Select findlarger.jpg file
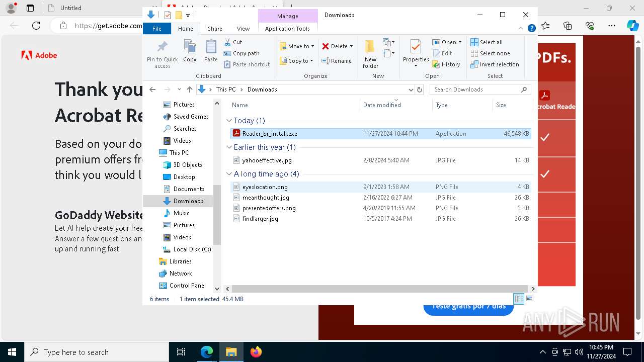This screenshot has width=644, height=362. click(381, 219)
